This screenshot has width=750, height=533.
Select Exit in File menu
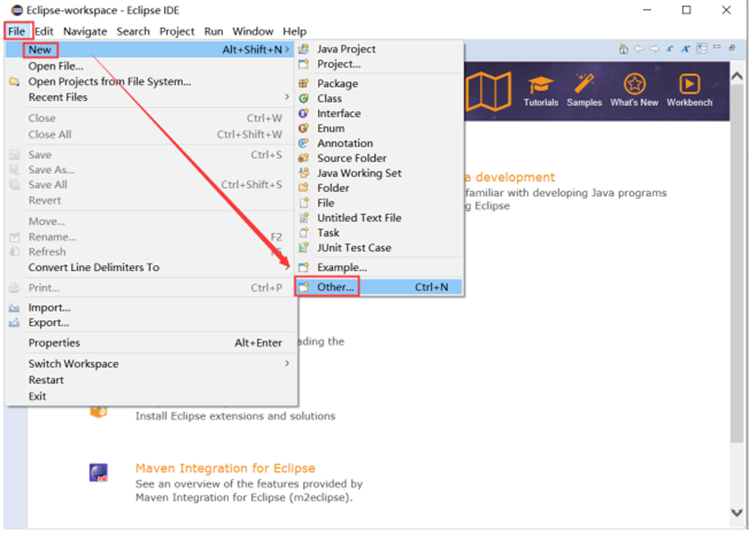[151, 396]
